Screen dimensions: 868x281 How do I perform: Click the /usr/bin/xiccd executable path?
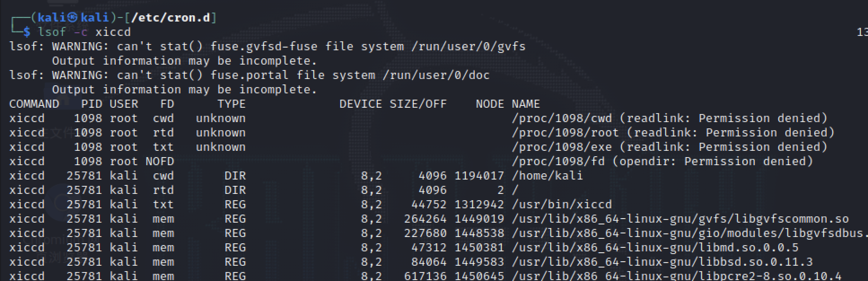point(561,204)
